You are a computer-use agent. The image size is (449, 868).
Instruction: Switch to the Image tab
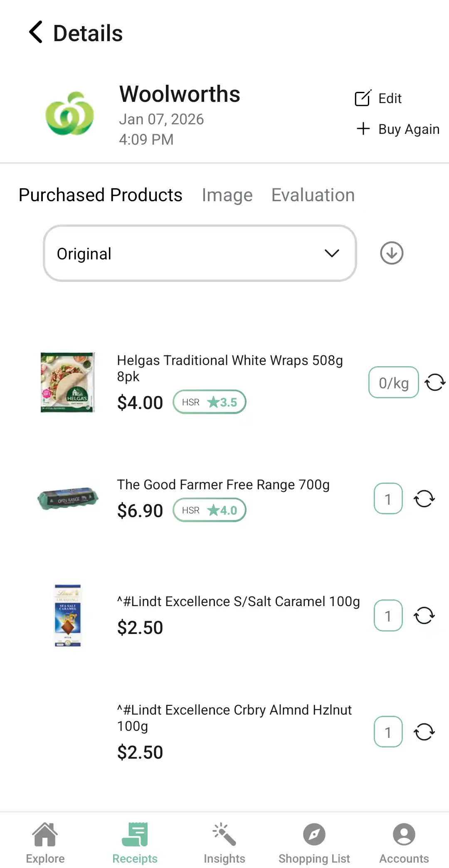click(x=227, y=195)
